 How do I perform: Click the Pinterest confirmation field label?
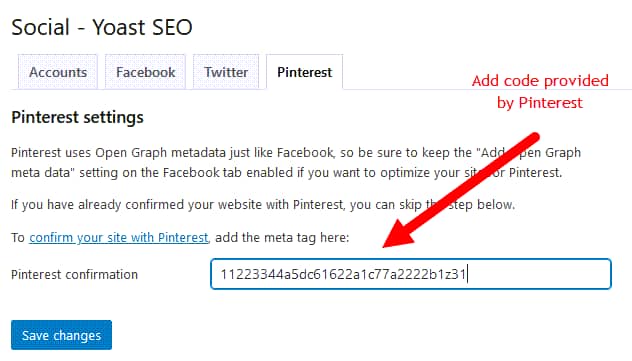click(x=75, y=274)
